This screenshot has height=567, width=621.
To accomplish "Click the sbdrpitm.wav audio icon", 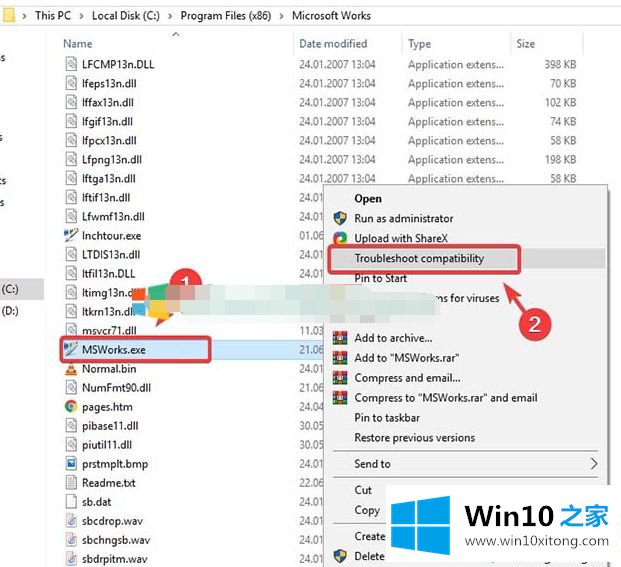I will [71, 558].
